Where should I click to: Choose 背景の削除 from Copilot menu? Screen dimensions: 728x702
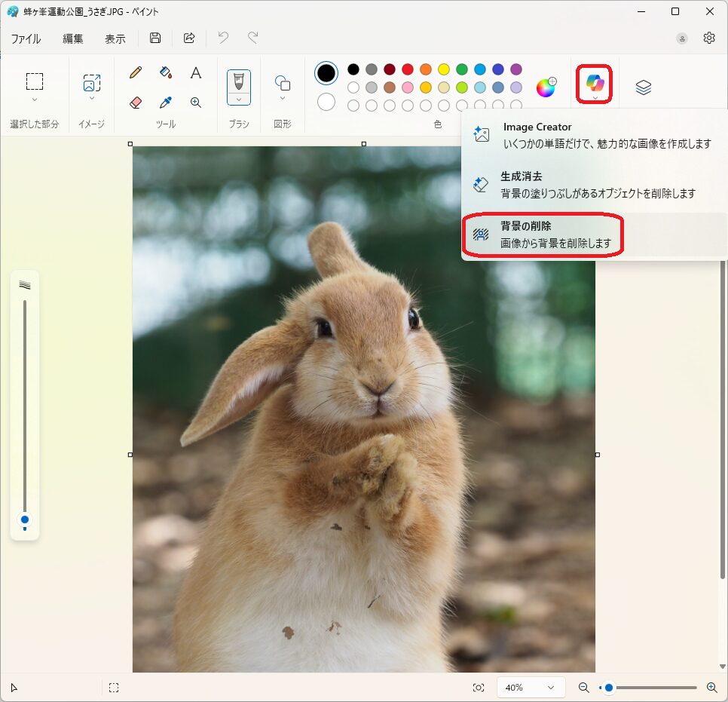(595, 235)
